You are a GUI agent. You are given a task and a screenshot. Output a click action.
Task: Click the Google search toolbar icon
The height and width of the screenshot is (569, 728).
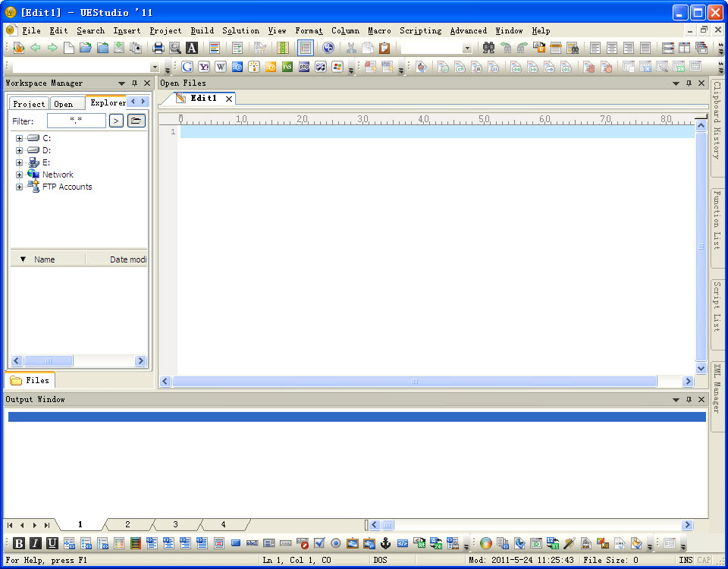[187, 67]
